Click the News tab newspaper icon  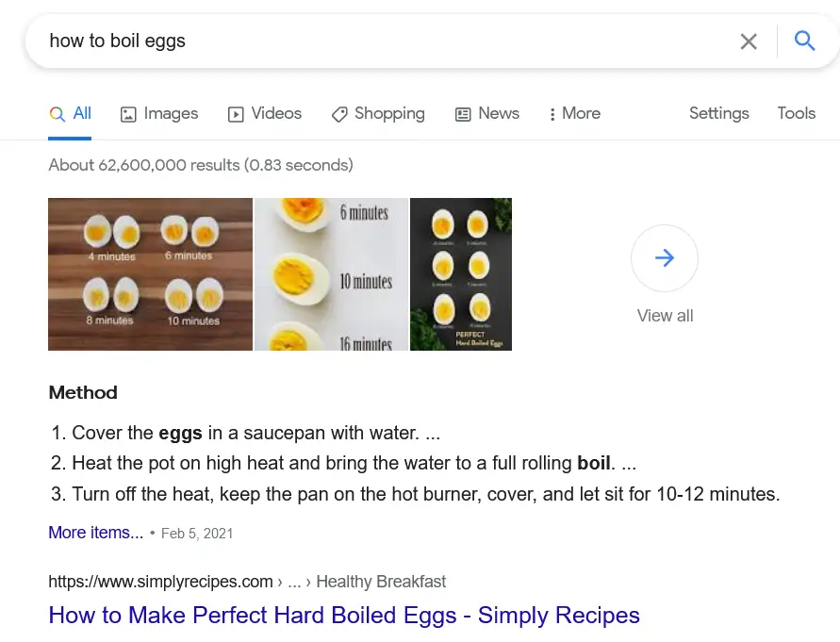(x=463, y=114)
